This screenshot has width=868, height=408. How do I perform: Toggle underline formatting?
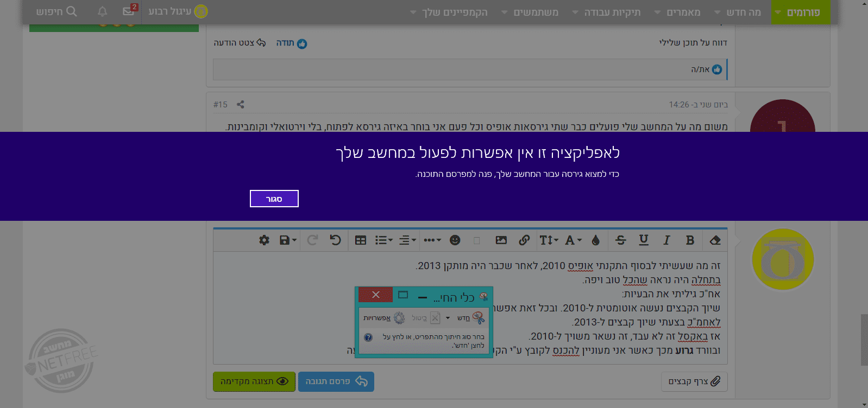(x=644, y=240)
